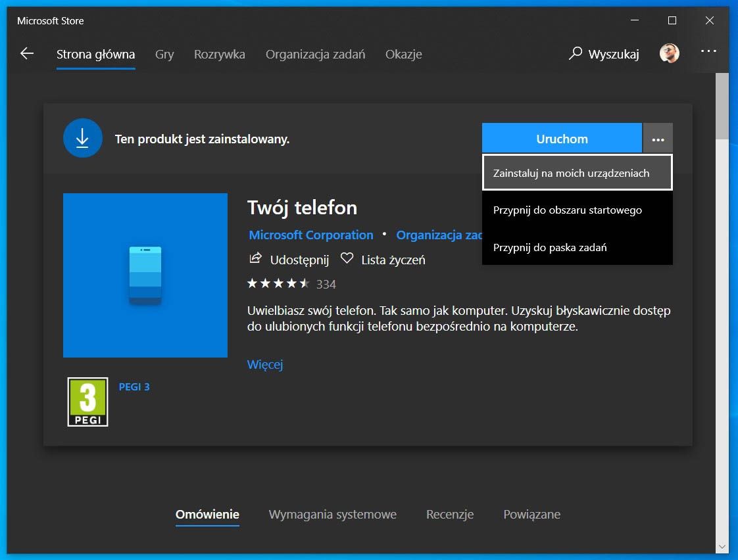Open the Organizacja zadań category link under the app title
The height and width of the screenshot is (560, 738).
(439, 235)
